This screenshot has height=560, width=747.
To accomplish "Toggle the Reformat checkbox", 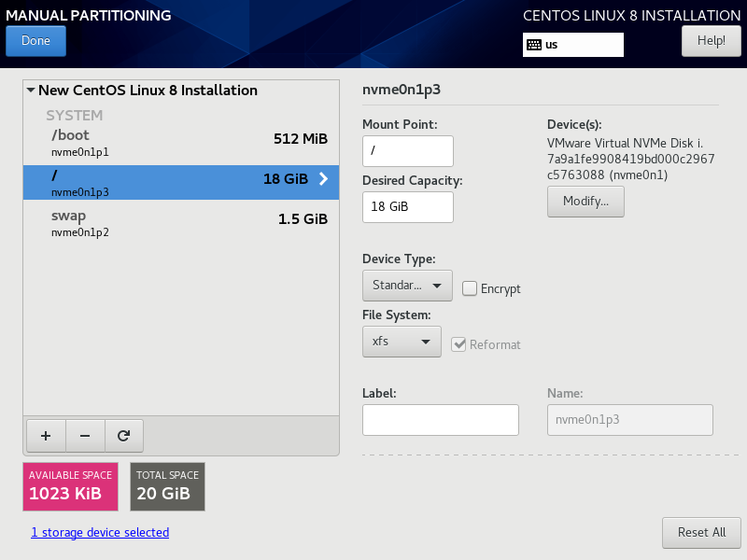I will [458, 344].
